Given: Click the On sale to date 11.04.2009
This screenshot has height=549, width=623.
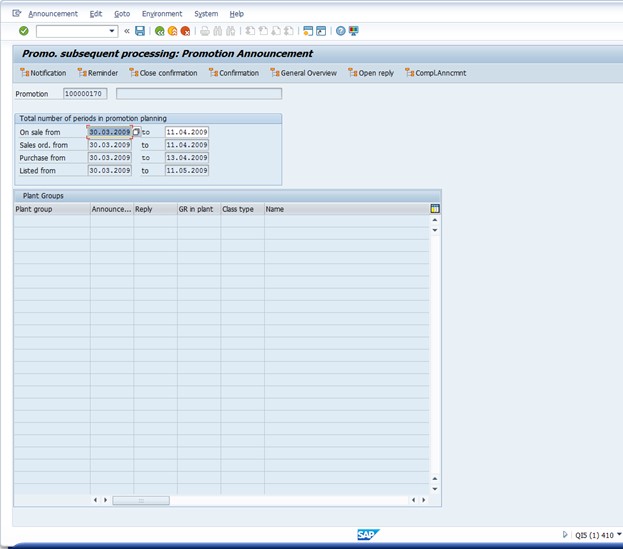Looking at the screenshot, I should [x=187, y=132].
